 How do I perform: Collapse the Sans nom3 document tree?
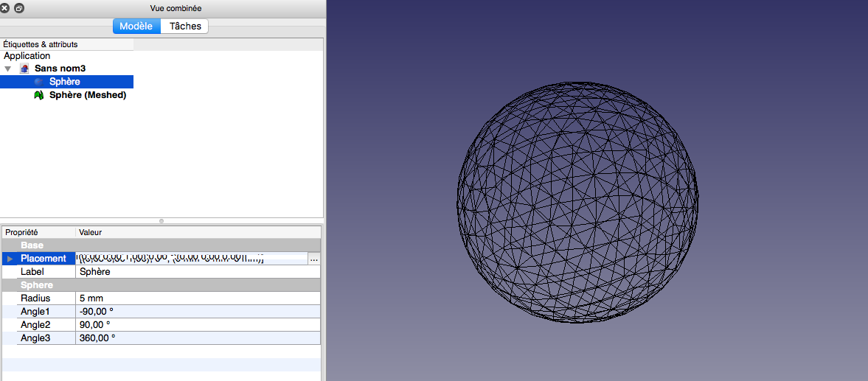click(x=8, y=69)
